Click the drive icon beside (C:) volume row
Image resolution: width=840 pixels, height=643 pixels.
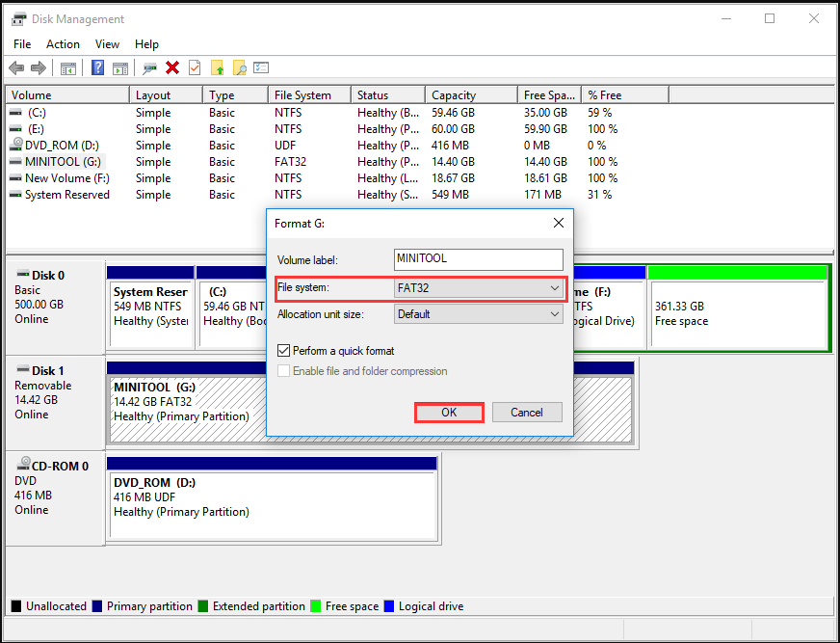click(x=16, y=113)
